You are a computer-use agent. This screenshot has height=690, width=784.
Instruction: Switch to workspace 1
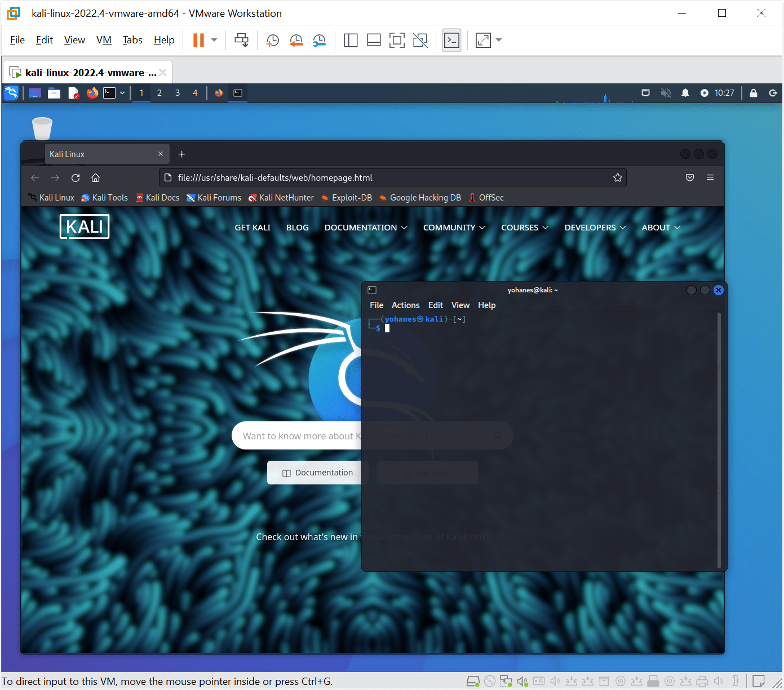(141, 93)
